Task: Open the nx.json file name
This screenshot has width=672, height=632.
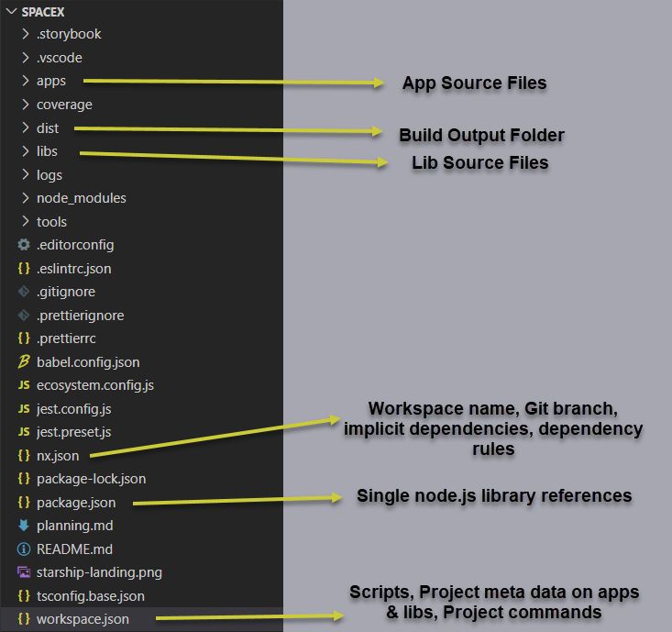Action: coord(58,456)
